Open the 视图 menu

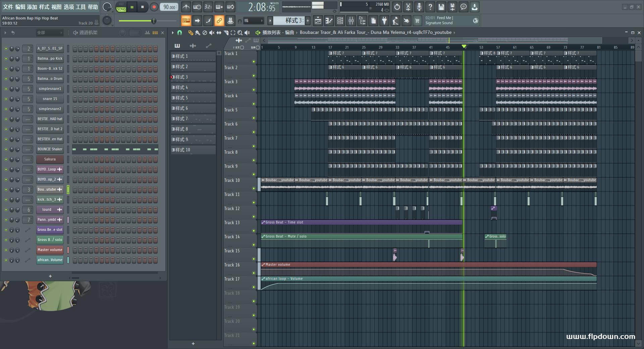pos(56,7)
